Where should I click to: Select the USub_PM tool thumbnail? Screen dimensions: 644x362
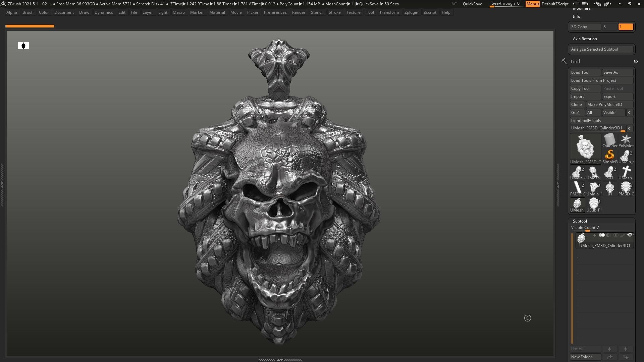[x=594, y=205]
